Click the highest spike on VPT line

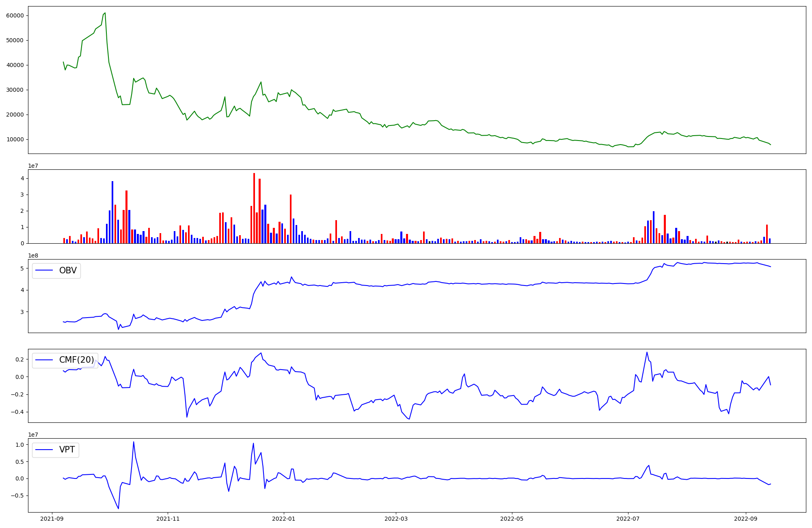click(134, 442)
